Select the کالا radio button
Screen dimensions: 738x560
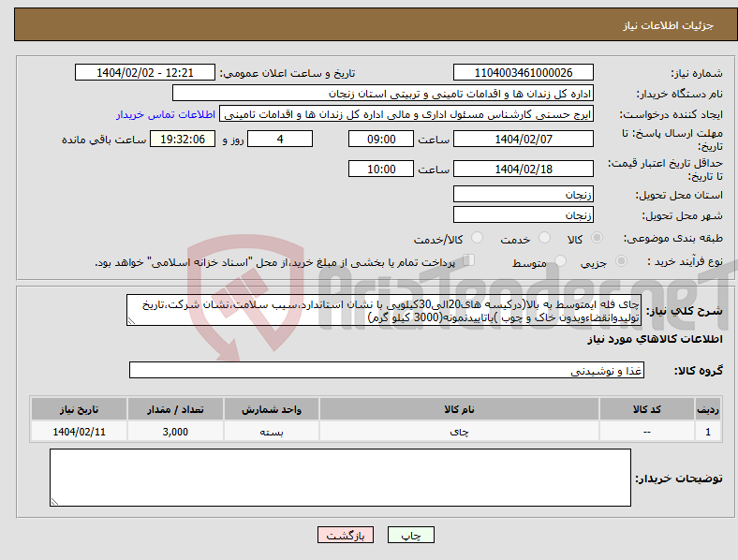(x=597, y=238)
